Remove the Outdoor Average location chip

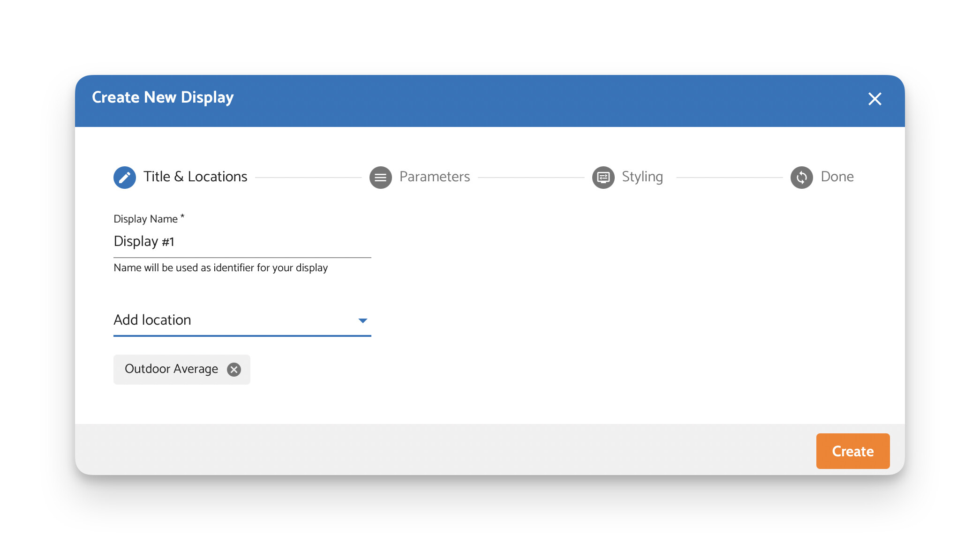click(234, 370)
